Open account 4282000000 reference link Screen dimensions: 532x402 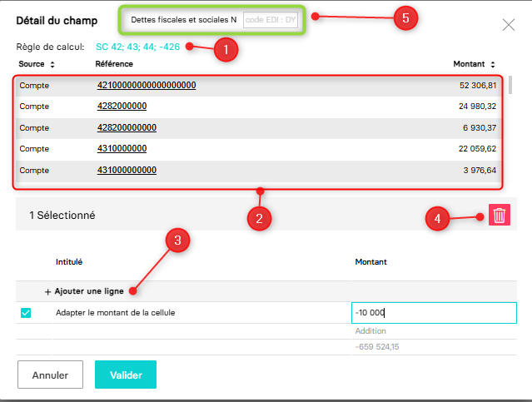pyautogui.click(x=122, y=107)
